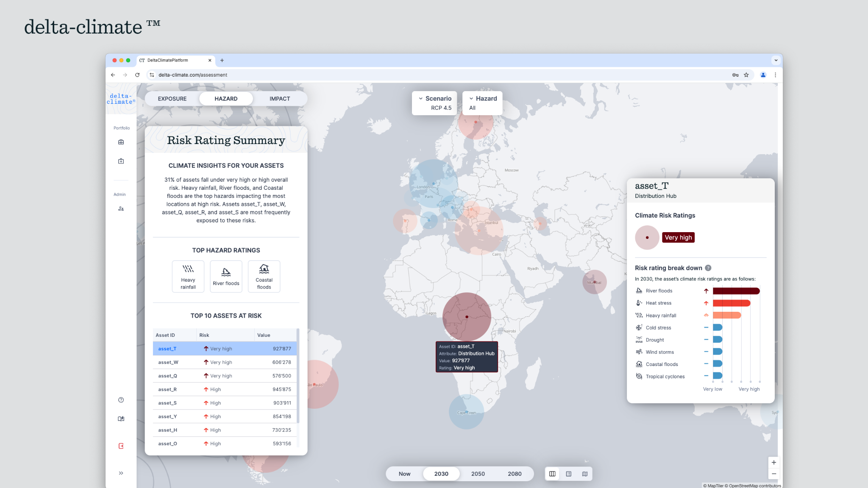The height and width of the screenshot is (488, 868).
Task: Click the add portfolio icon in sidebar
Action: coord(121,161)
